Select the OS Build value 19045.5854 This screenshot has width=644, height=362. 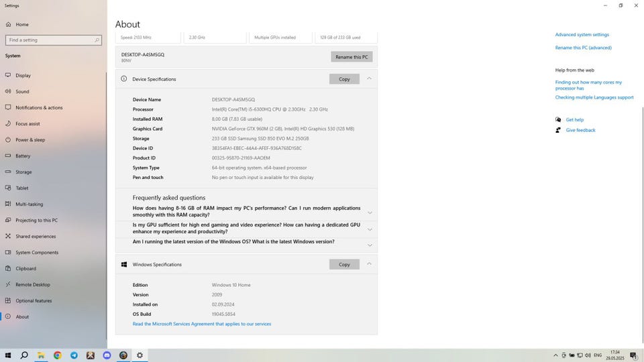[x=223, y=314]
